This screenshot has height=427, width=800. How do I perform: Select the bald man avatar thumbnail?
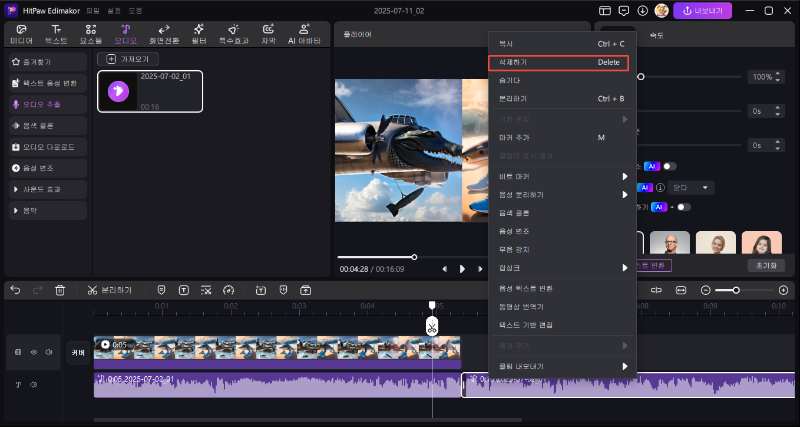[670, 242]
